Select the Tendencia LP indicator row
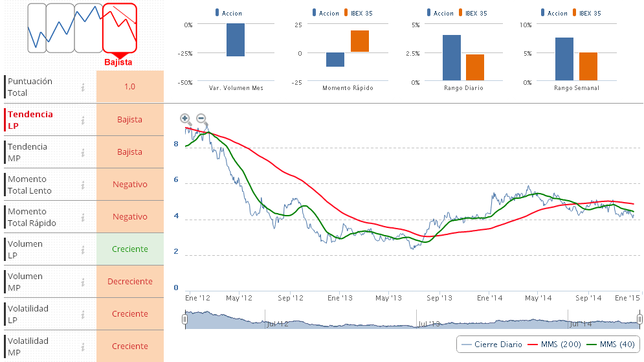The image size is (644, 362). (83, 120)
